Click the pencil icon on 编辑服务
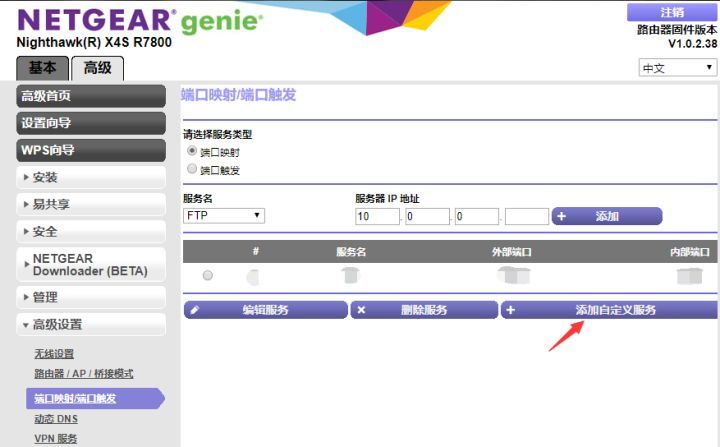 pos(195,310)
